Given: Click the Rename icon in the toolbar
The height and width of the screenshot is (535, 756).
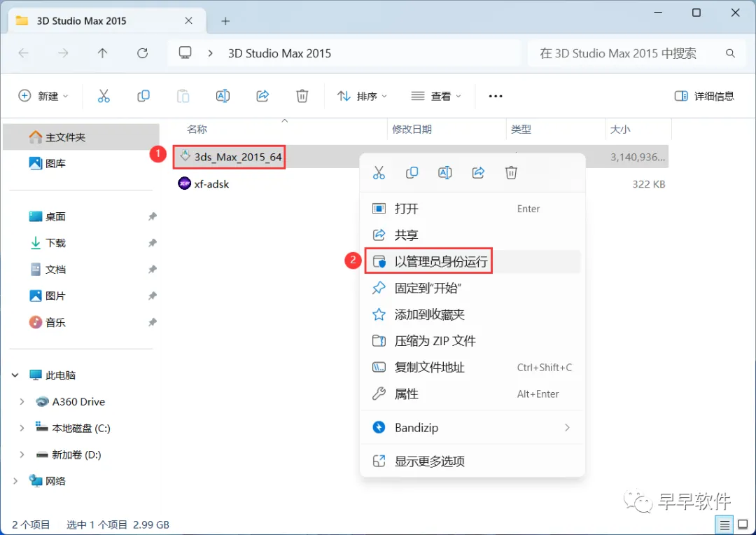Looking at the screenshot, I should pyautogui.click(x=223, y=96).
